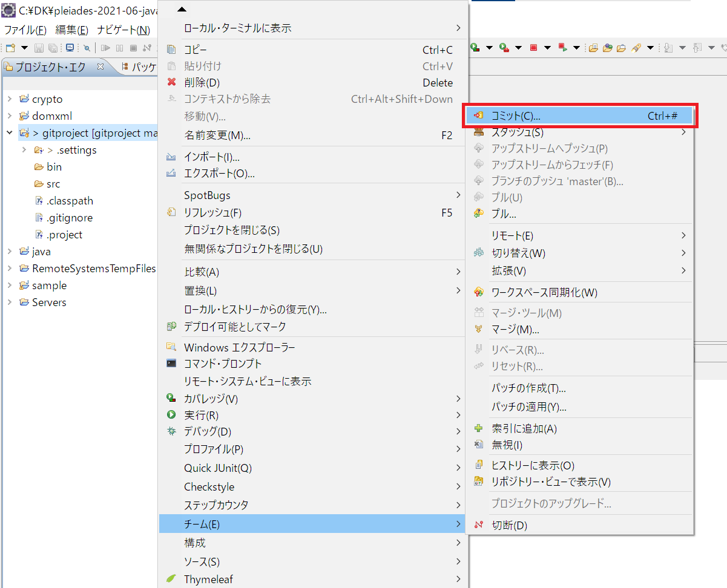Choose コマンド・プロンプト menu entry

(312, 364)
